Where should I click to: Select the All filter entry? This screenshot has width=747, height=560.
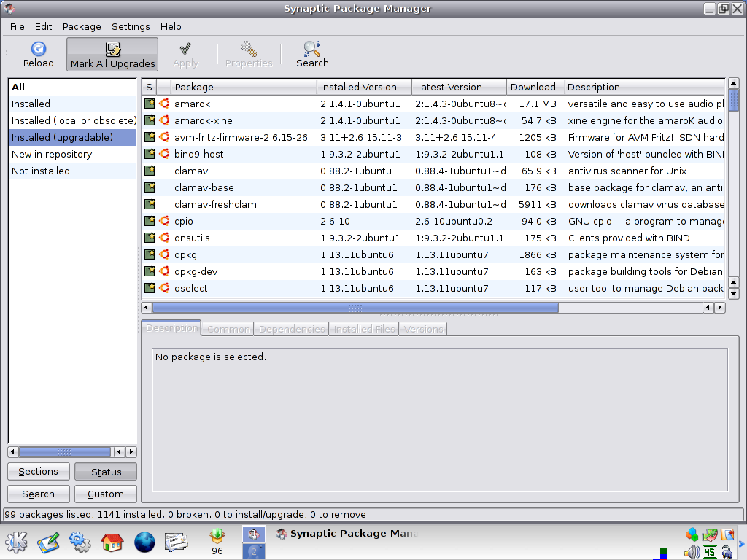72,87
